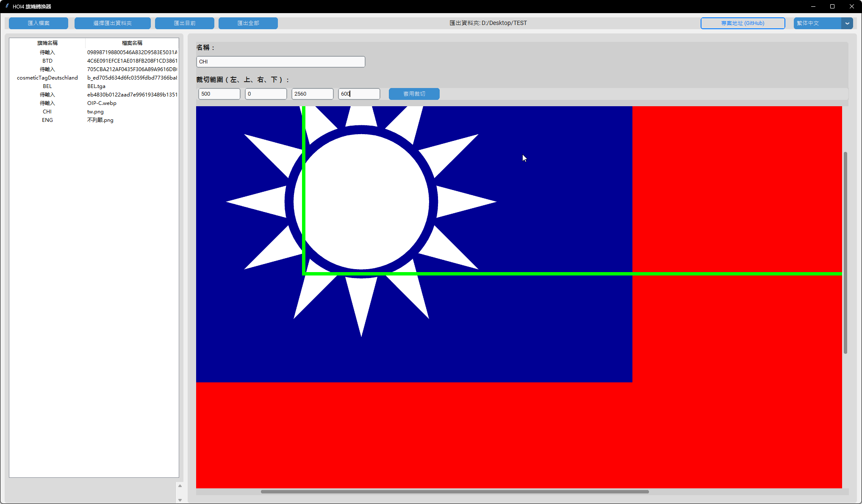The width and height of the screenshot is (862, 504).
Task: Select the OIP-C.webp file row
Action: (x=102, y=103)
